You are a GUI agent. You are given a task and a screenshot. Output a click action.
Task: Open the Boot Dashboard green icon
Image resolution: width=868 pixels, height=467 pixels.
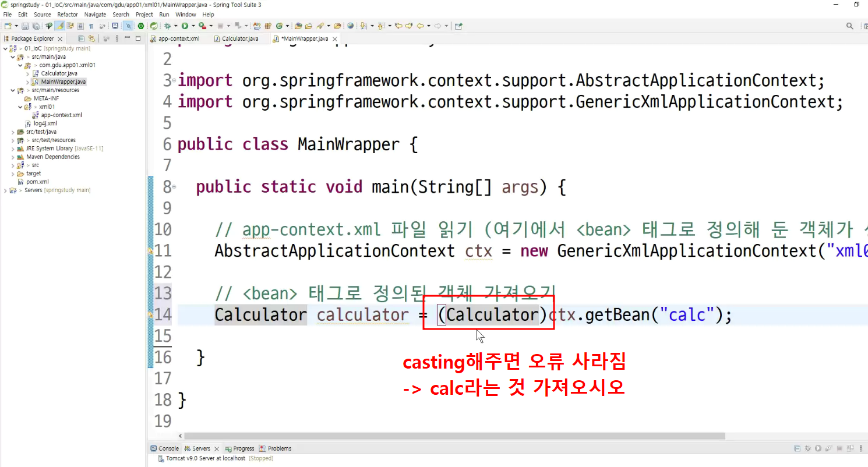141,26
